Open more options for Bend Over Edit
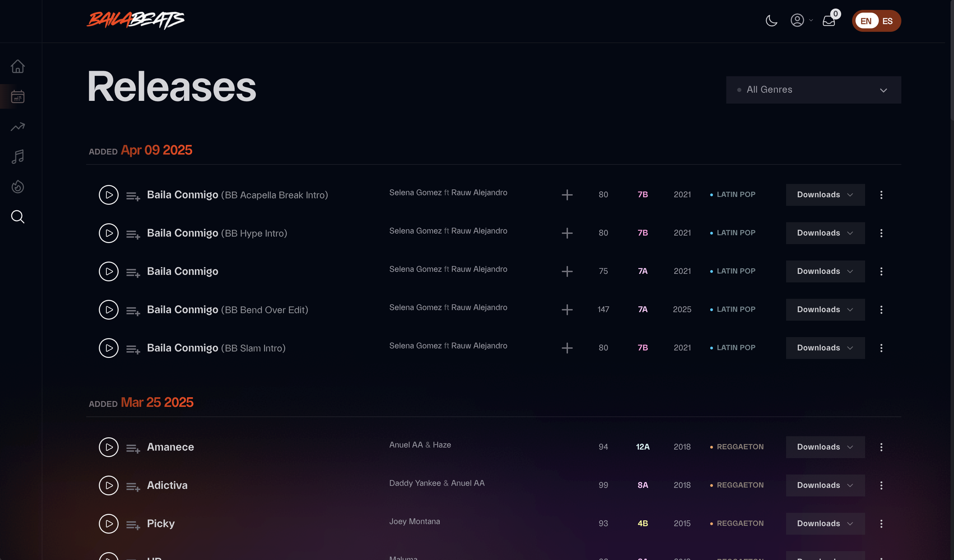Image resolution: width=954 pixels, height=560 pixels. 881,310
